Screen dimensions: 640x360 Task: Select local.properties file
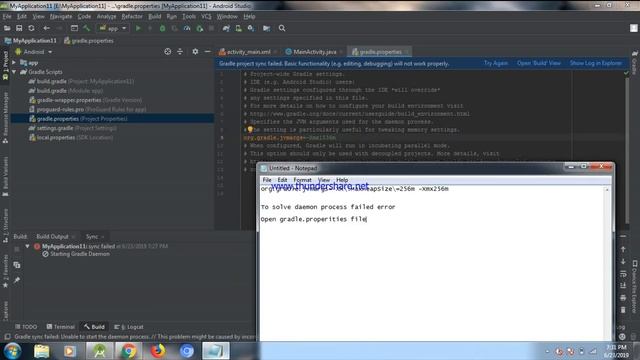click(x=71, y=138)
